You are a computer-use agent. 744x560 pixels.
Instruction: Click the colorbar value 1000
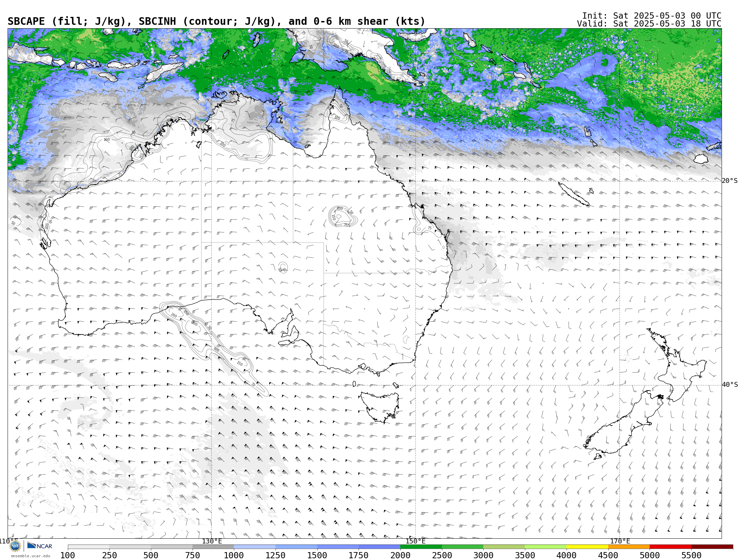click(x=234, y=555)
